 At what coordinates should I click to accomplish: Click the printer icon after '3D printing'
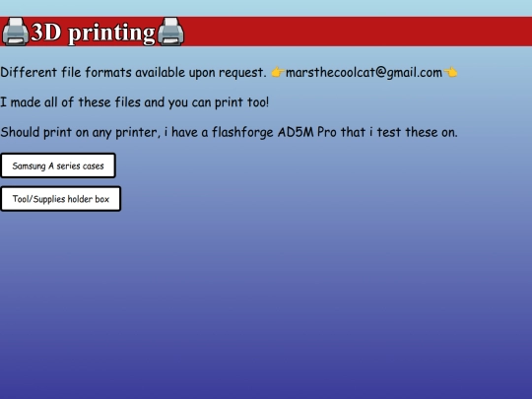pyautogui.click(x=170, y=32)
